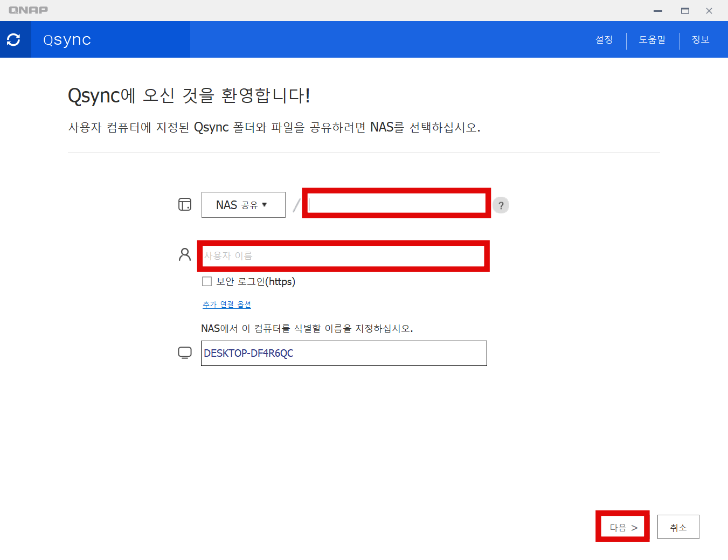Click the help question mark icon
This screenshot has width=728, height=560.
pyautogui.click(x=501, y=205)
